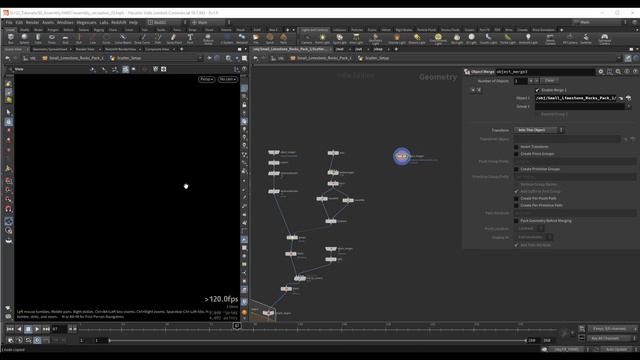Jump to the last frame
This screenshot has height=360, width=640.
(46, 329)
